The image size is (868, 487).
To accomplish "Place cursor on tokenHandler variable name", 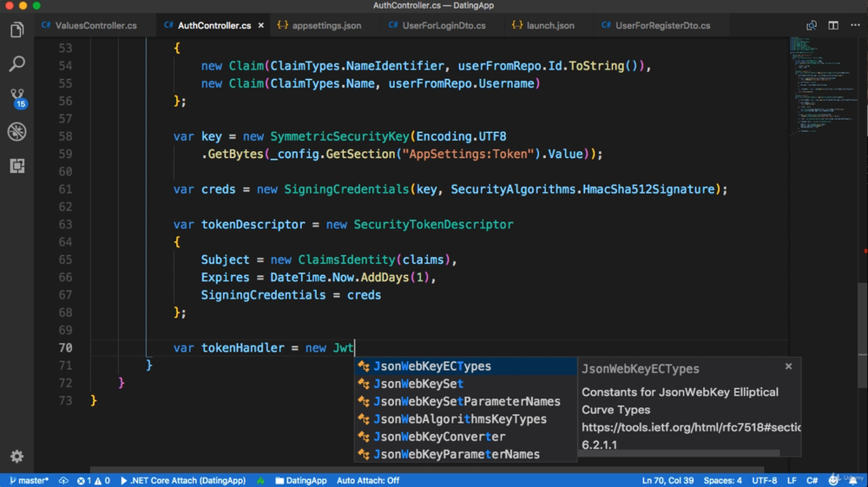I will pos(242,348).
